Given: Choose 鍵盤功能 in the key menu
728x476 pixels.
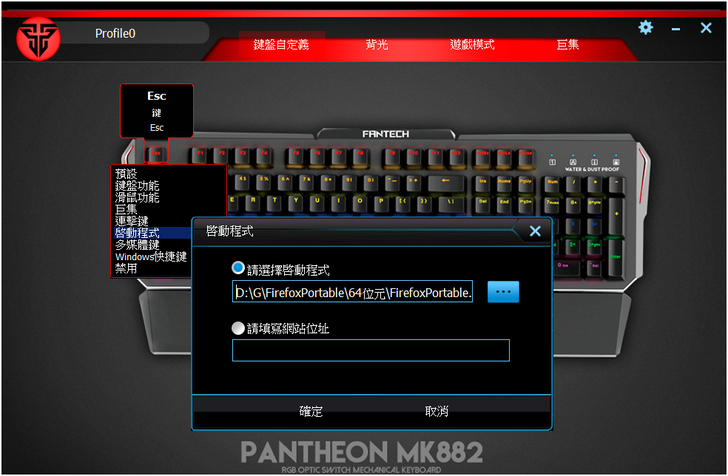Looking at the screenshot, I should [x=137, y=186].
